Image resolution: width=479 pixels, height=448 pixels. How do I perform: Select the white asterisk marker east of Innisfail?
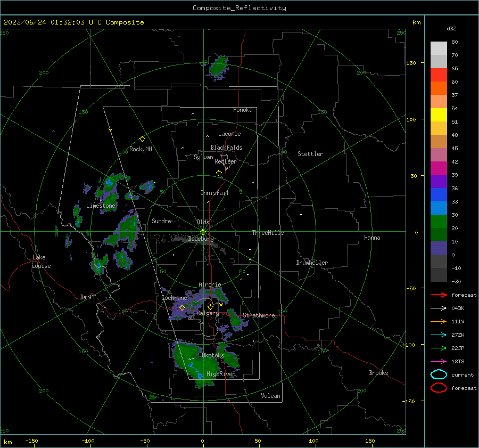(253, 183)
